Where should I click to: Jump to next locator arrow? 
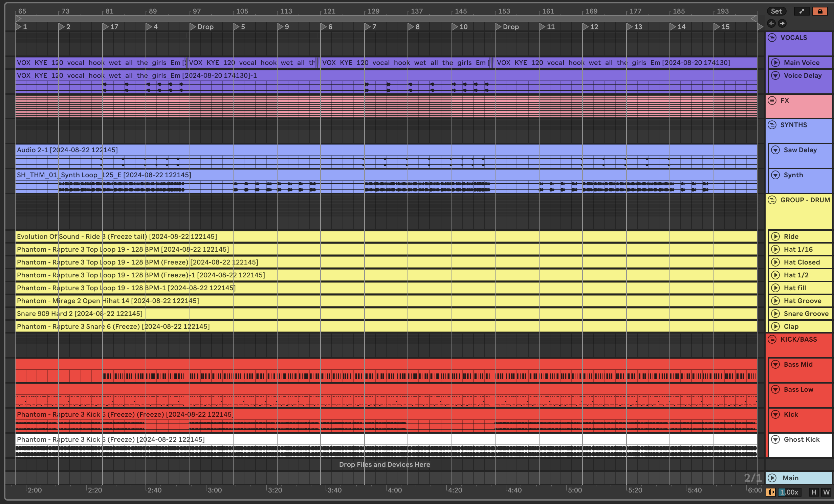coord(782,23)
